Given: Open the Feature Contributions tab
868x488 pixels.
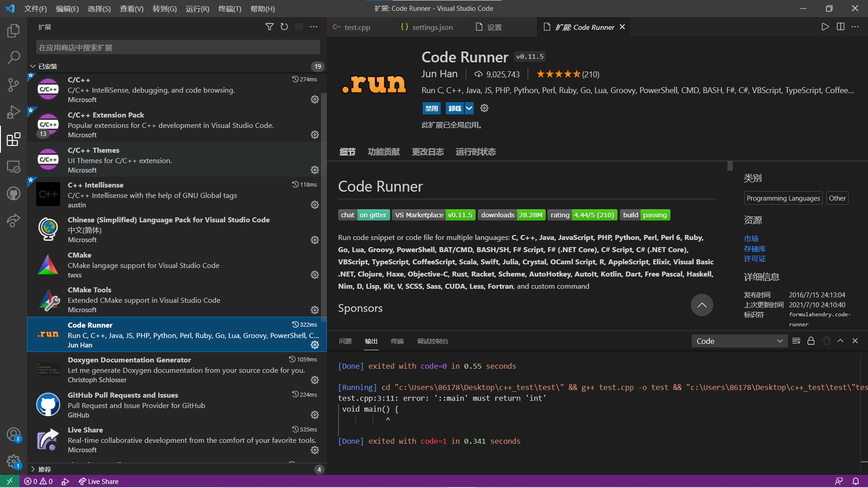Looking at the screenshot, I should point(383,152).
